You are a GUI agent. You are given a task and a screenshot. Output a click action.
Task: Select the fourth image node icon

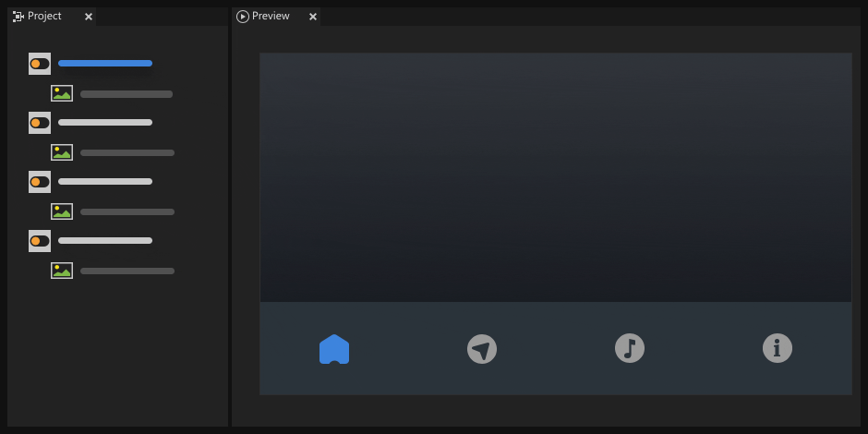pyautogui.click(x=62, y=271)
